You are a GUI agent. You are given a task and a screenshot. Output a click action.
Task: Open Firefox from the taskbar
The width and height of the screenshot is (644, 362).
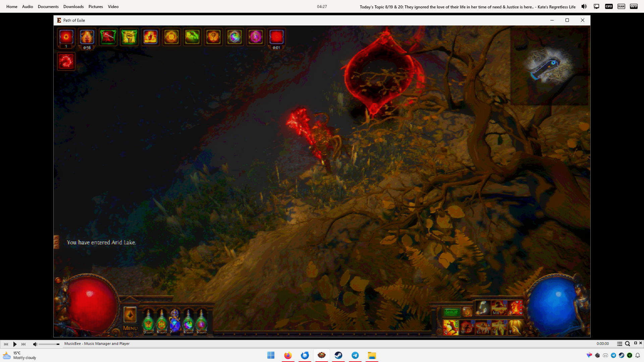pos(288,355)
